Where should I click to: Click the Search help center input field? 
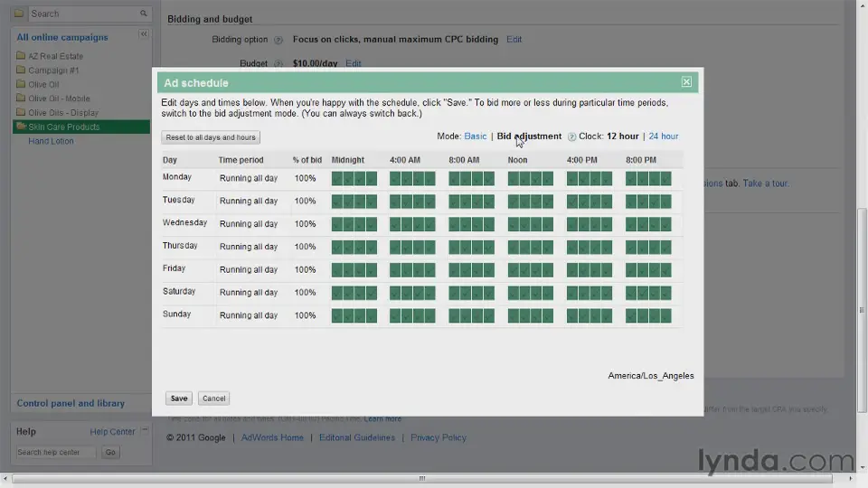[x=56, y=452]
